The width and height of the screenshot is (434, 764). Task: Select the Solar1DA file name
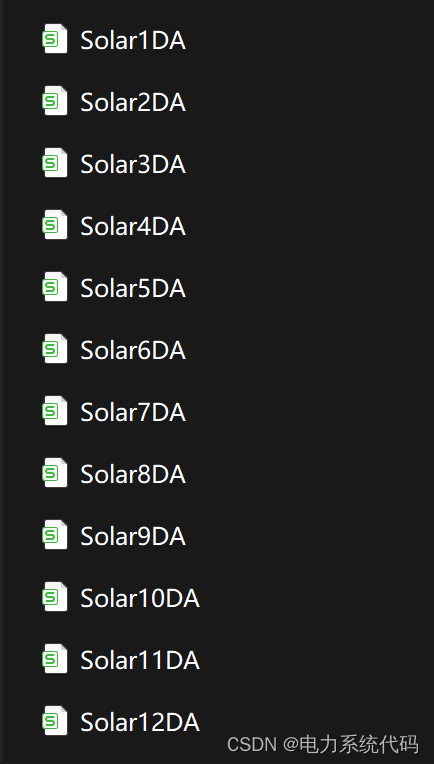[x=133, y=40]
